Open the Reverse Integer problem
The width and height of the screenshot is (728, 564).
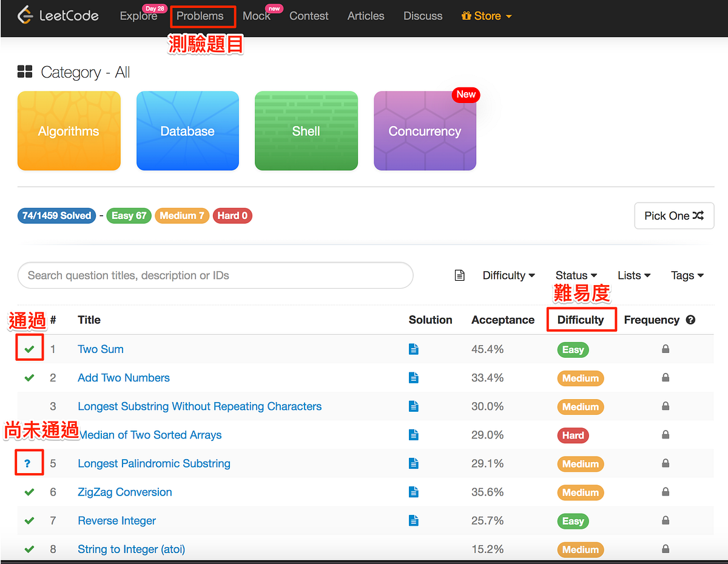pos(117,520)
